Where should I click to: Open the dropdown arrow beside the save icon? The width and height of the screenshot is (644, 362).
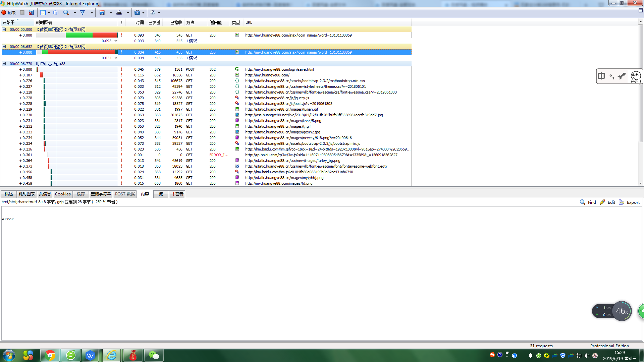(x=111, y=13)
